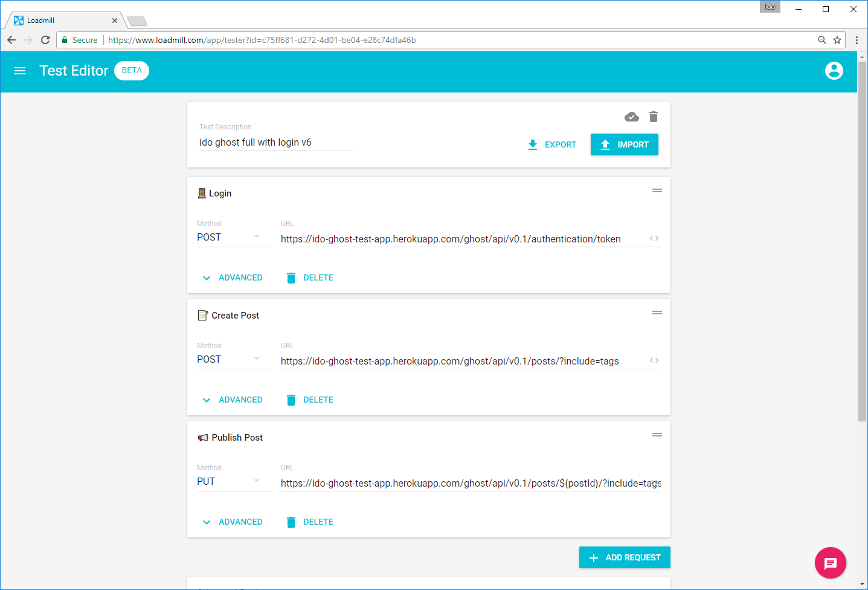Expand ADVANCED options for Login
This screenshot has height=590, width=868.
[x=233, y=278]
